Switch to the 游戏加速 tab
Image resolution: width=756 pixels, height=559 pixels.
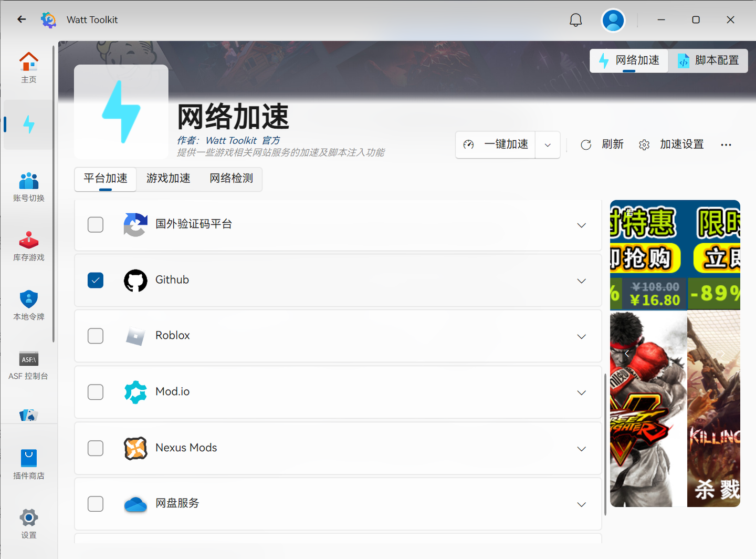point(168,179)
